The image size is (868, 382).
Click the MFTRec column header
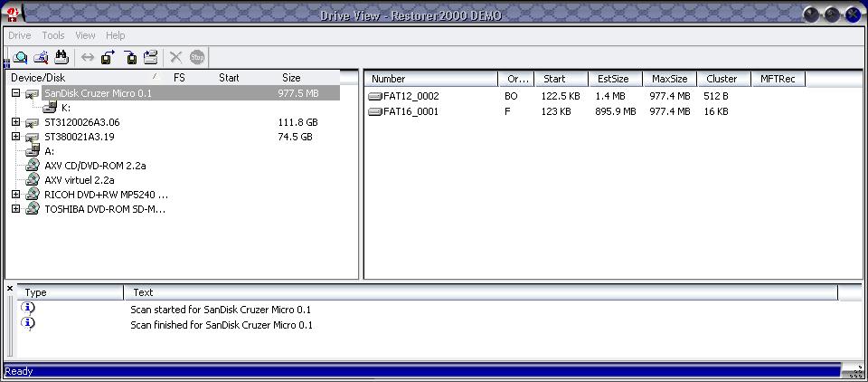tap(778, 79)
